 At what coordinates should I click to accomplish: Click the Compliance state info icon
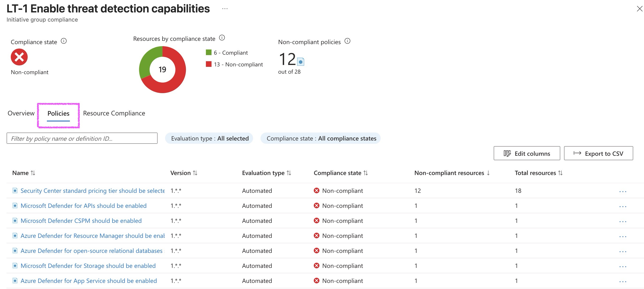[64, 41]
